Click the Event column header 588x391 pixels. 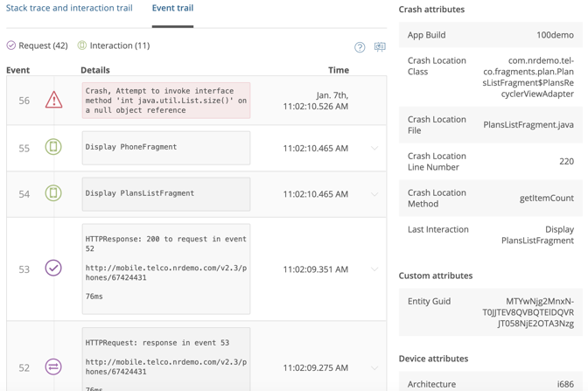tap(18, 70)
